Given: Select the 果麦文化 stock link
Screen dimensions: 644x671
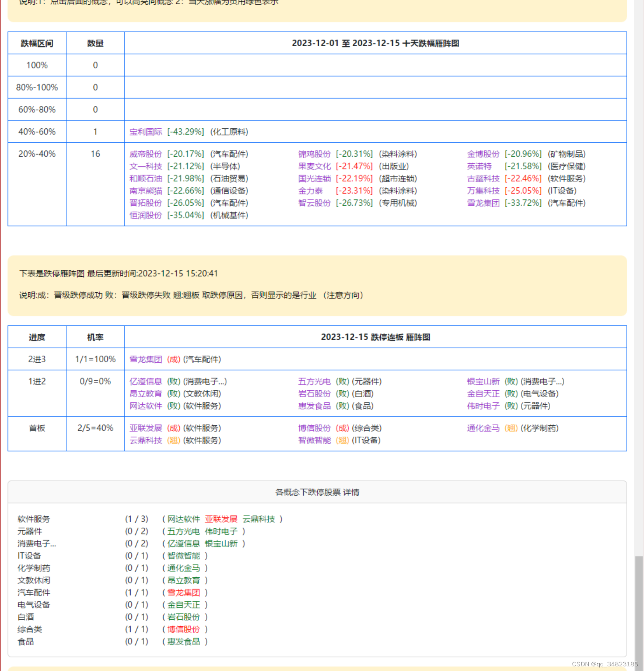Looking at the screenshot, I should (314, 166).
